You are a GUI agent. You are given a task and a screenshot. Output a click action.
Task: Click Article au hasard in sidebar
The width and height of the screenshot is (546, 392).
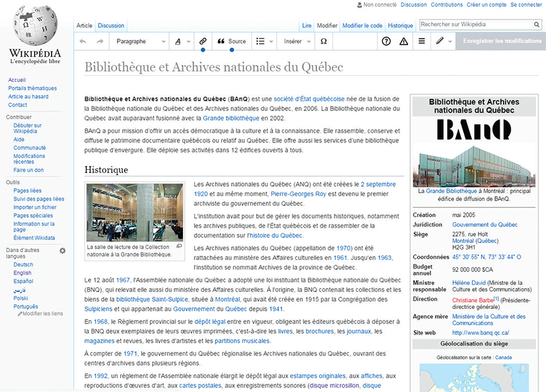click(28, 97)
